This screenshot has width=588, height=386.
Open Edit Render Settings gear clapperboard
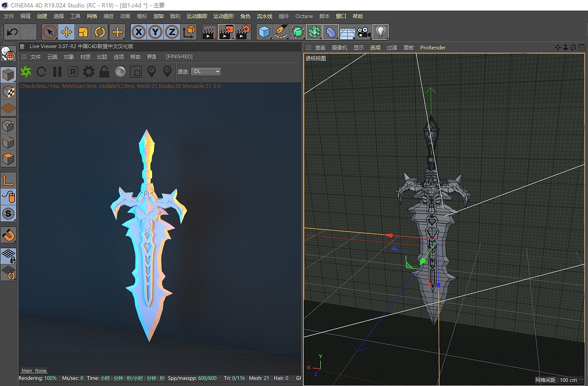243,32
